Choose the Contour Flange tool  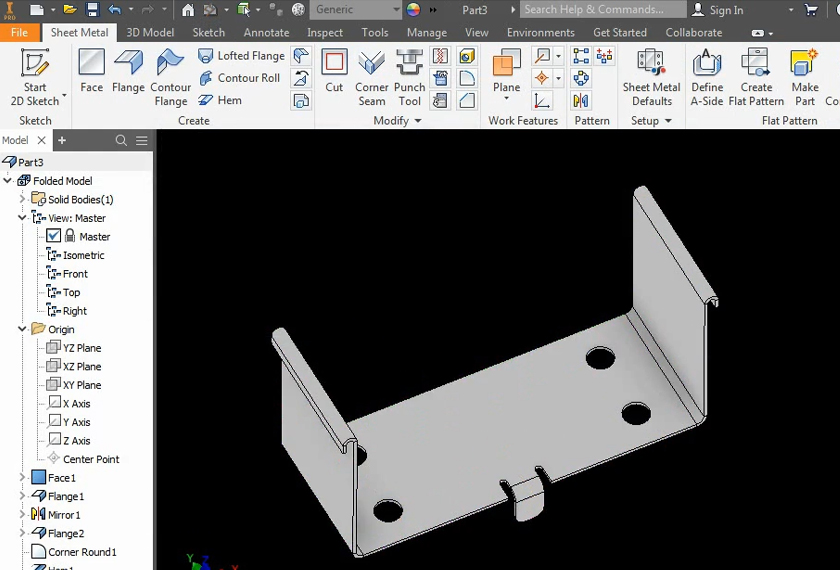[x=170, y=78]
